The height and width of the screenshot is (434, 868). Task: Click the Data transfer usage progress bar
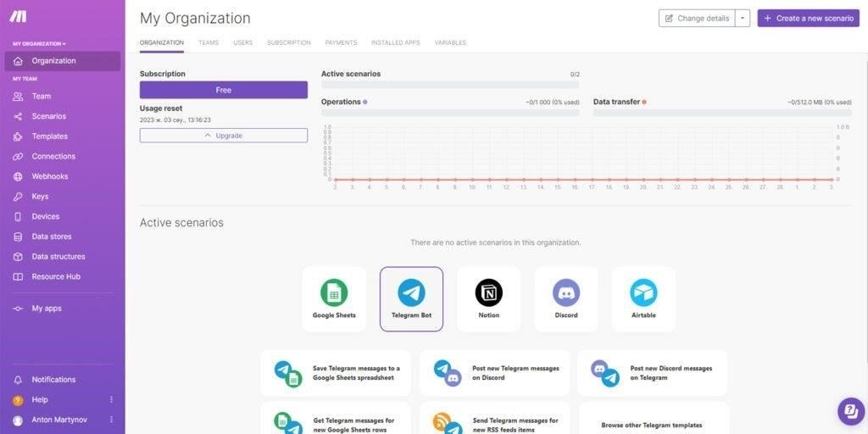click(722, 113)
